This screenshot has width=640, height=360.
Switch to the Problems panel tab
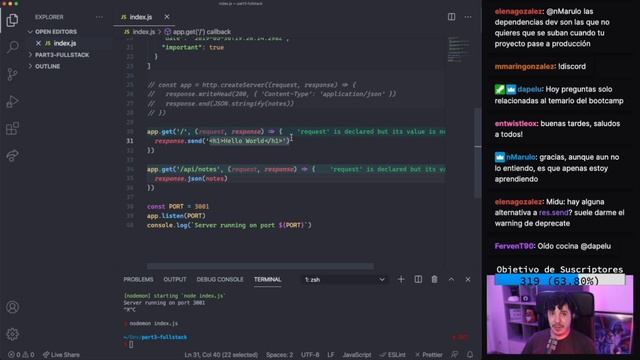(138, 279)
